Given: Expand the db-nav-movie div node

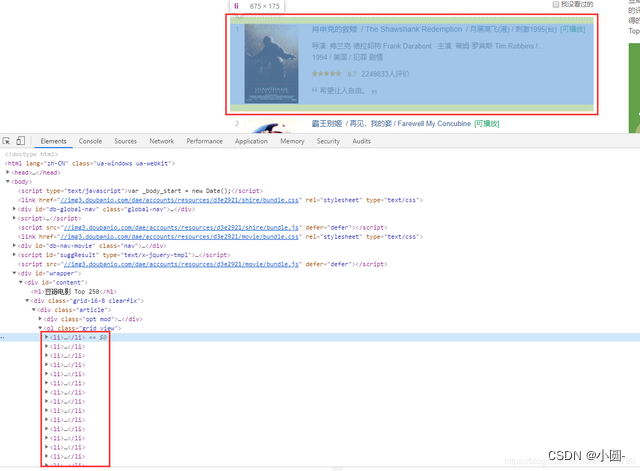Looking at the screenshot, I should pyautogui.click(x=14, y=245).
